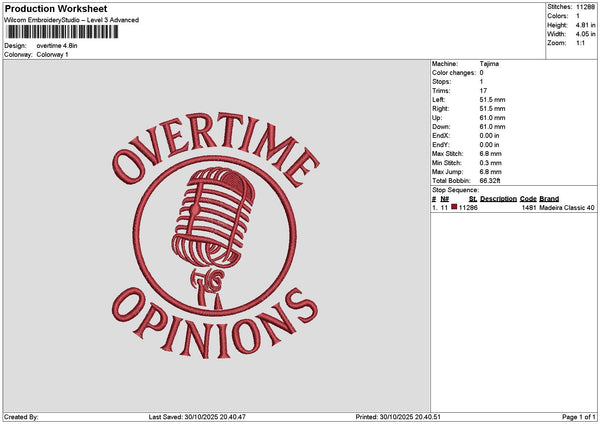Click the Stitches value 11288

click(x=585, y=7)
